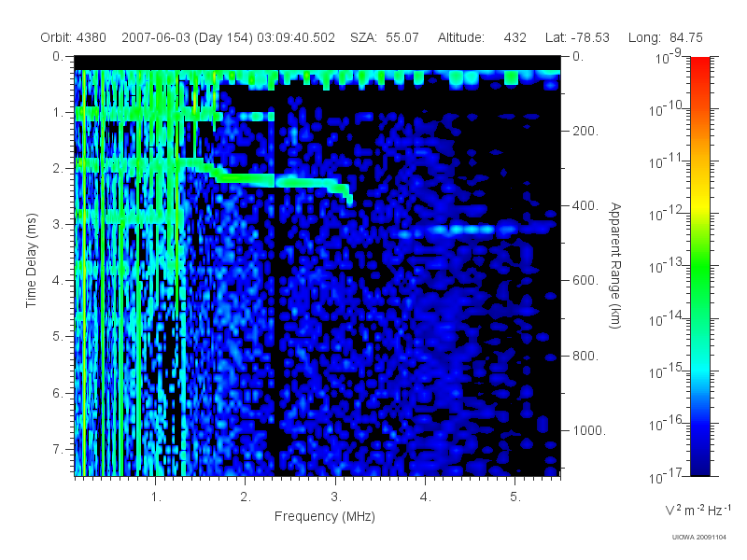Click the timestamp '03:09:40.502'
This screenshot has height=560, width=747.
pos(296,37)
